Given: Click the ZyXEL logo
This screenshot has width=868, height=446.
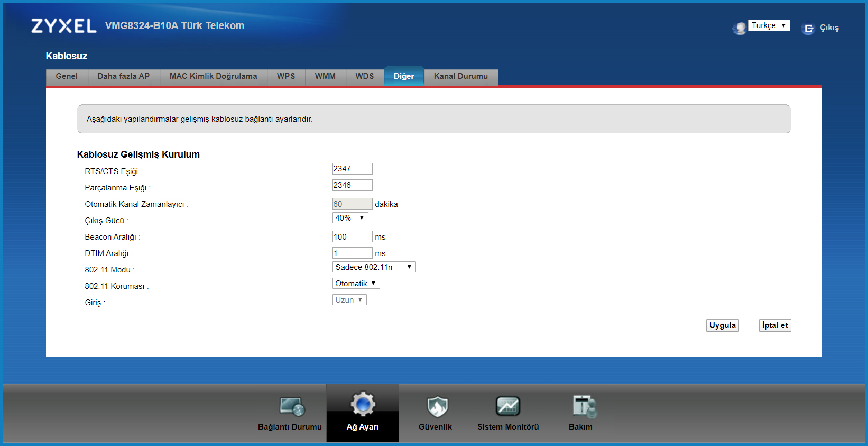Looking at the screenshot, I should 64,26.
